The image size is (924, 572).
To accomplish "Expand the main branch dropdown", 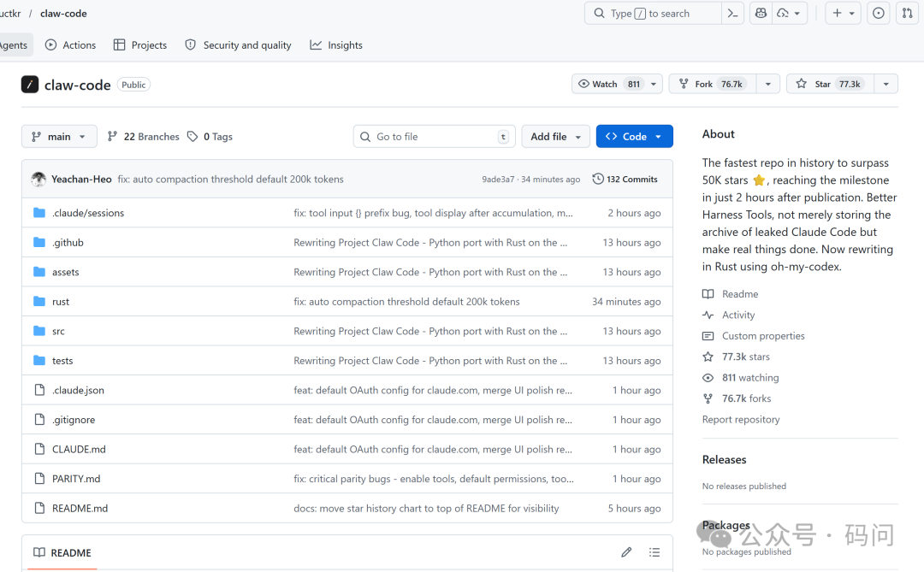I will 59,137.
